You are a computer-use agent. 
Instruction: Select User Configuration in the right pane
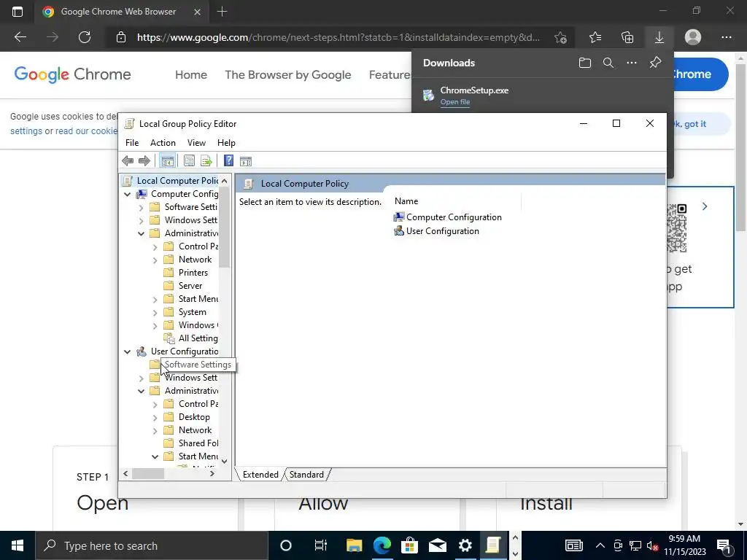pyautogui.click(x=436, y=231)
